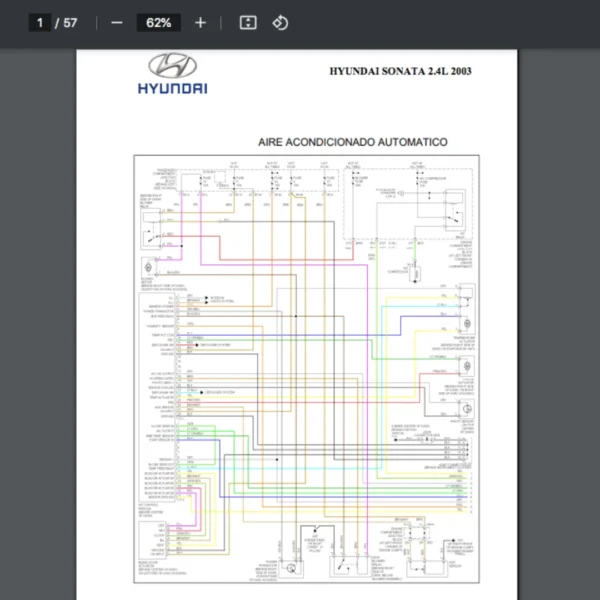Click the power transistor symbol at diagram bottom
This screenshot has height=600, width=600.
(x=291, y=567)
